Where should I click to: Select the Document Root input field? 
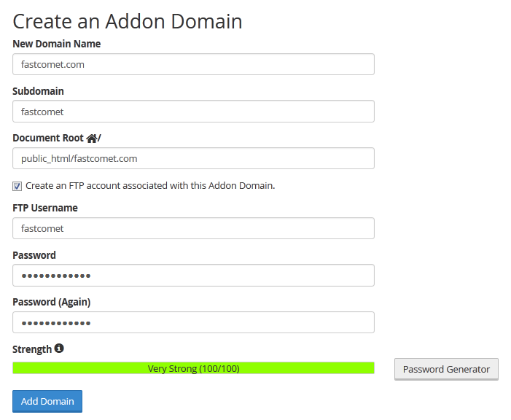click(x=193, y=158)
